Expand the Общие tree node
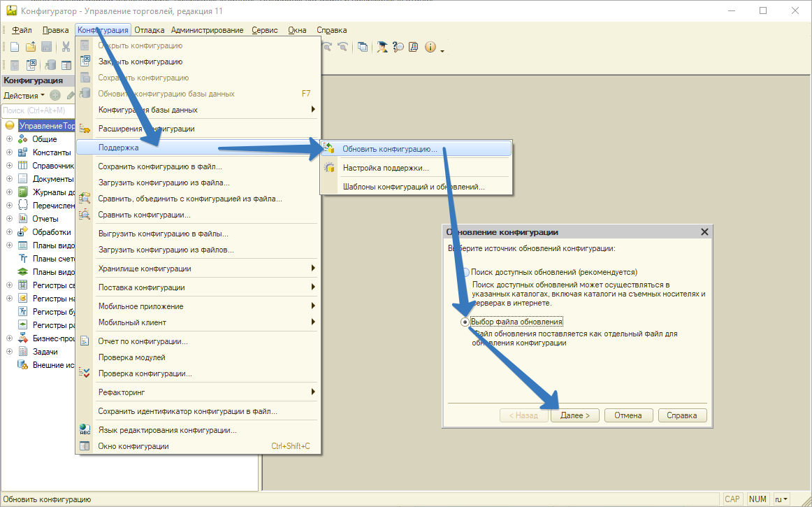This screenshot has height=507, width=812. tap(10, 139)
